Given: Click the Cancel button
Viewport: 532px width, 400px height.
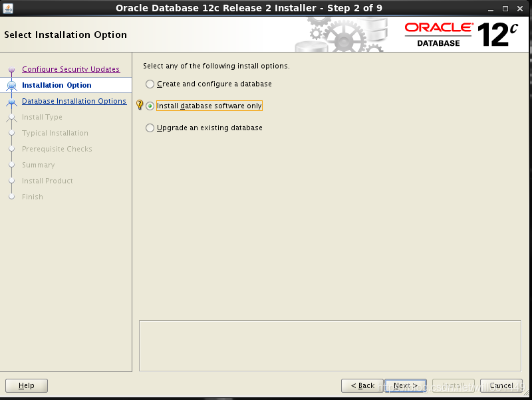Looking at the screenshot, I should (x=501, y=386).
